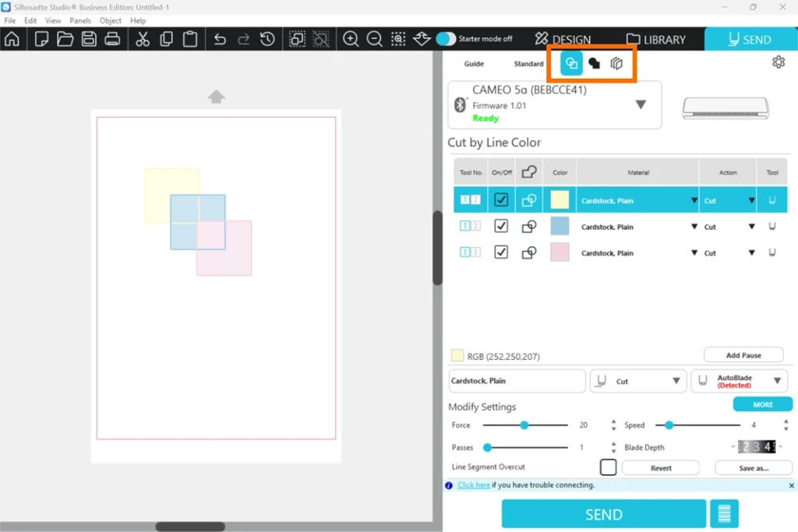Click the Undo arrow icon
Viewport: 798px width, 532px height.
[220, 39]
